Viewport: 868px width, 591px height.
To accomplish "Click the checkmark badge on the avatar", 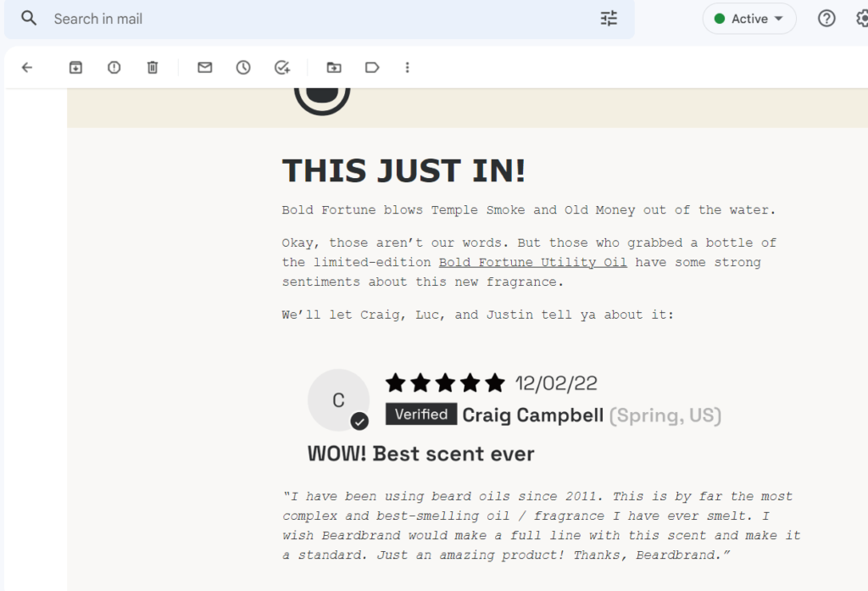I will [x=359, y=421].
